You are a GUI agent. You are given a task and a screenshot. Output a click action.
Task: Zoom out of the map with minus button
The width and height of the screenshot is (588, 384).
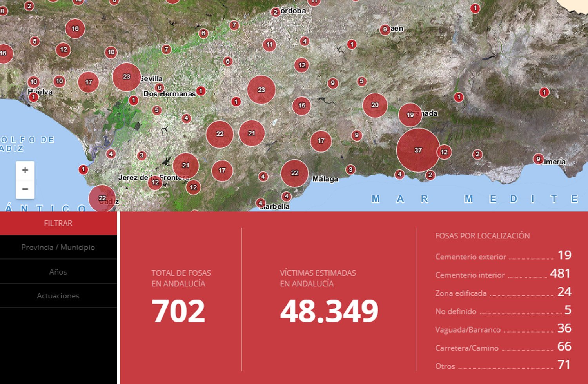pyautogui.click(x=25, y=189)
